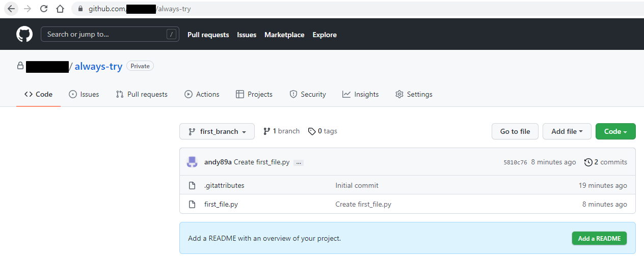
Task: Click 8 minutes ago beside commit hash
Action: pyautogui.click(x=553, y=162)
